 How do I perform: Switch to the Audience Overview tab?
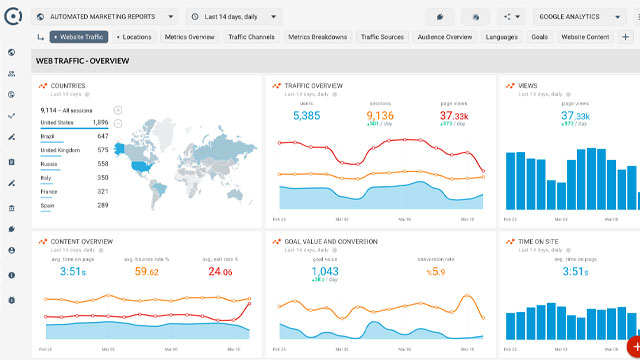(x=445, y=37)
